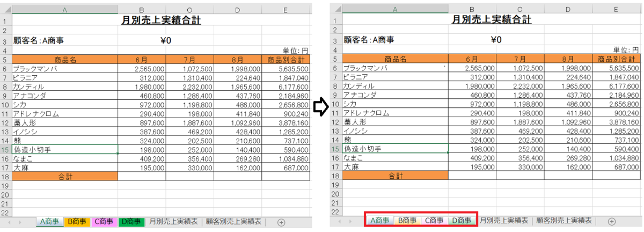This screenshot has width=644, height=232.
Task: Select value 2,565,000 in right sheet
Action: click(472, 68)
